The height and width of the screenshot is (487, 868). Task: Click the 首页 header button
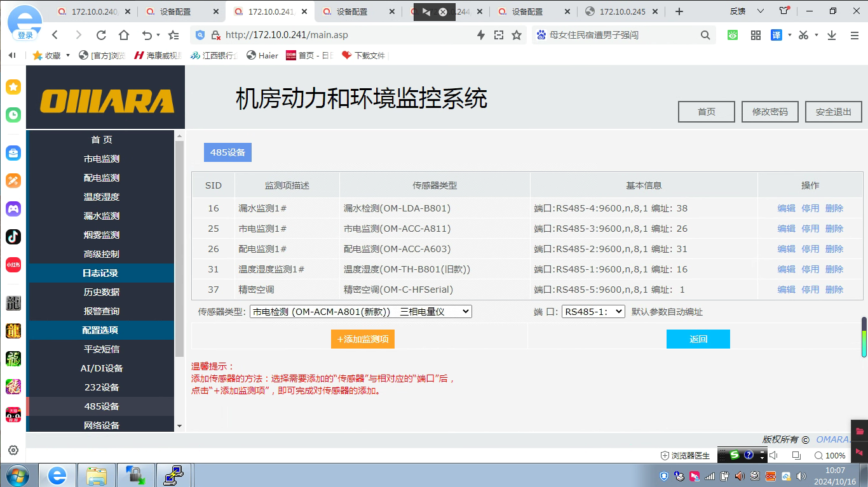[707, 112]
